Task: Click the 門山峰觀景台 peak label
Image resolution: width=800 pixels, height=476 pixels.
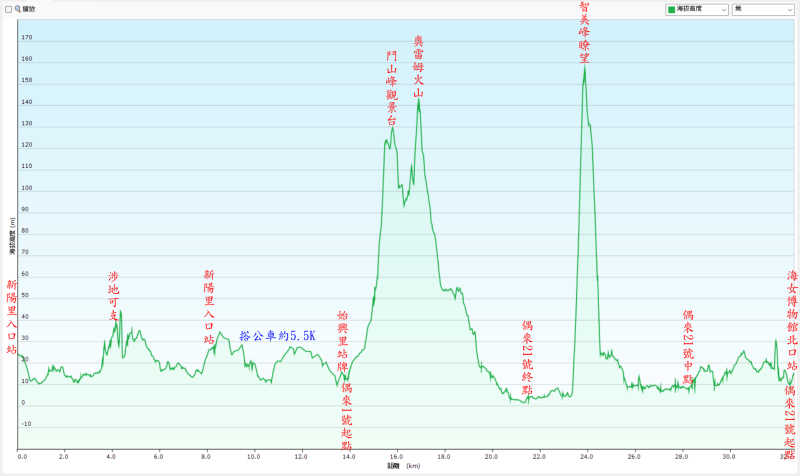Action: pyautogui.click(x=392, y=88)
